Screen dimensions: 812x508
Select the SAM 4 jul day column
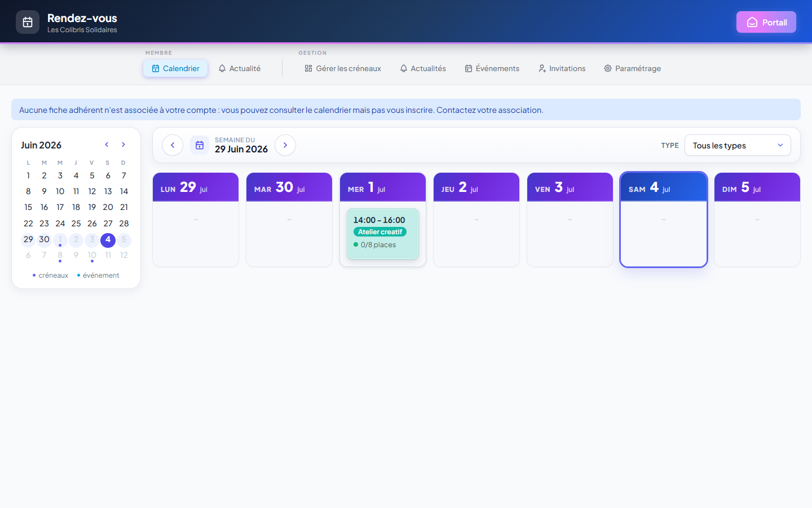(x=664, y=220)
